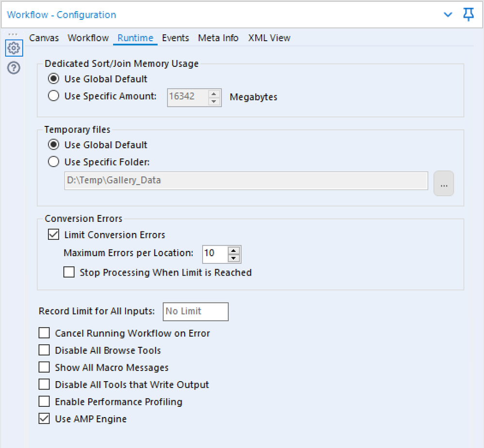Click the Record Limit for All Inputs field

click(x=196, y=311)
